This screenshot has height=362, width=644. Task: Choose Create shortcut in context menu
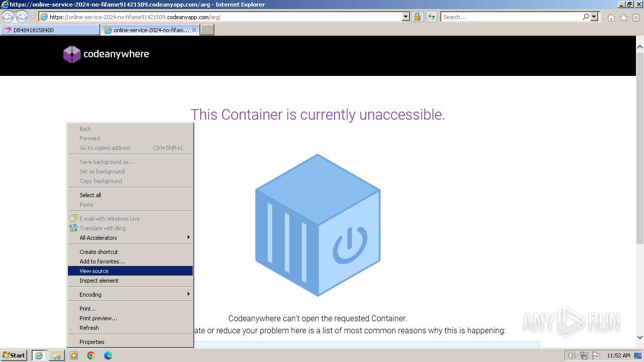point(130,252)
